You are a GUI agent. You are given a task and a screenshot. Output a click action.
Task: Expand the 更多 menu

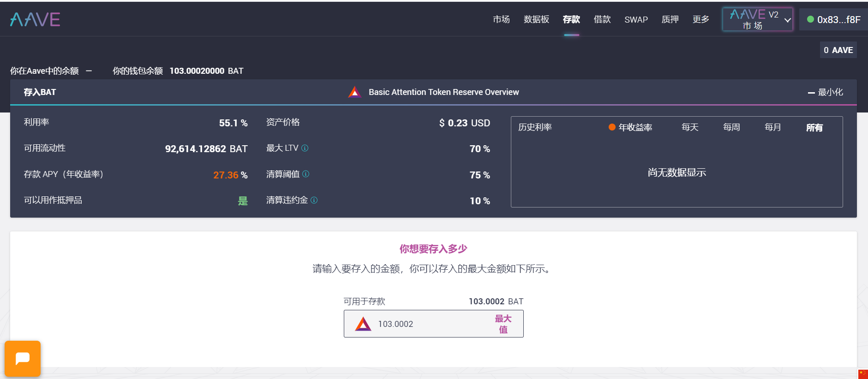pyautogui.click(x=700, y=19)
